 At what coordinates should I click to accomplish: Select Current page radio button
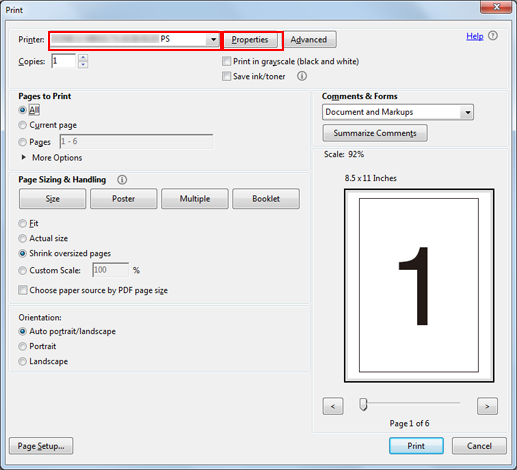[22, 125]
